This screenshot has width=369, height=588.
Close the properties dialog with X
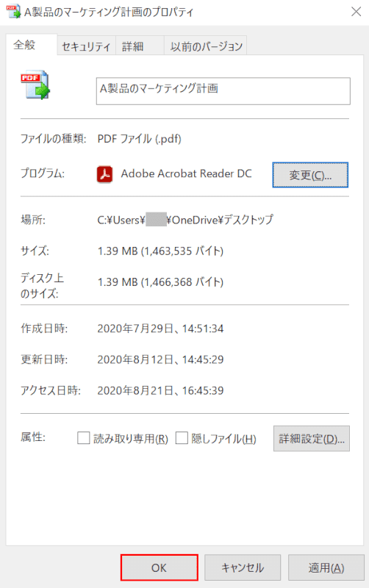coord(356,12)
